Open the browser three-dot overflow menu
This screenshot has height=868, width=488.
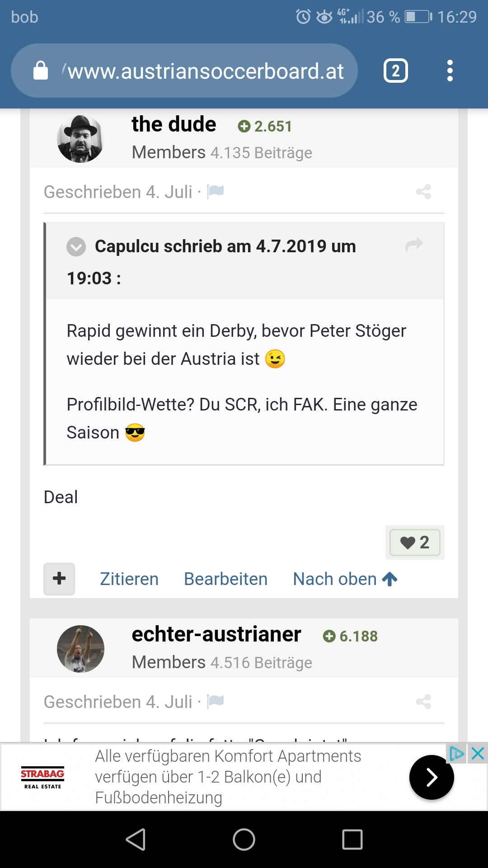tap(450, 71)
